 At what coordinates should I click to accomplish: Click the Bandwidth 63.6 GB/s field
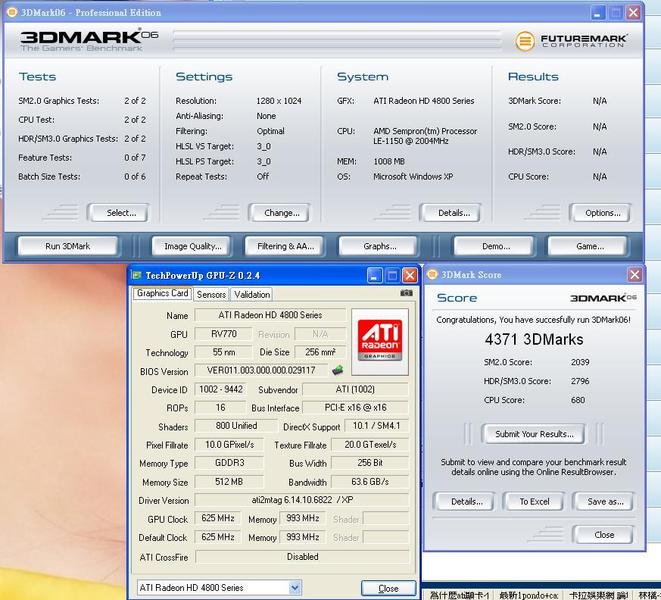point(370,482)
